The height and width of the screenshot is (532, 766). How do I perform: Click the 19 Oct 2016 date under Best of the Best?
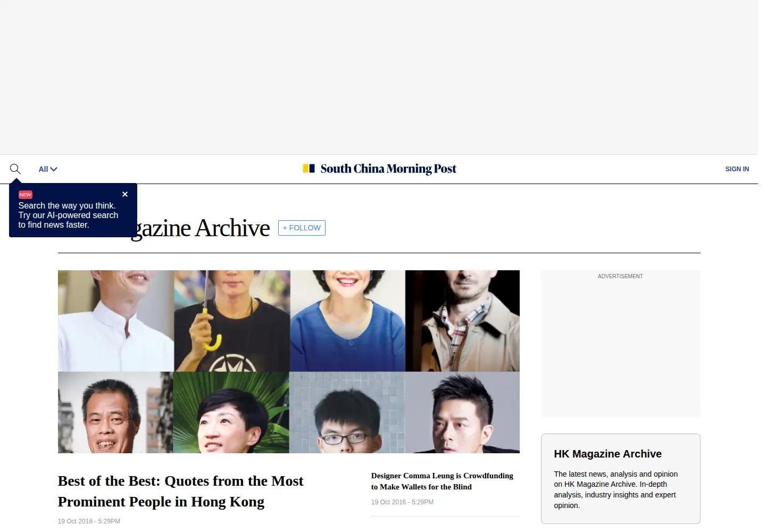[89, 521]
